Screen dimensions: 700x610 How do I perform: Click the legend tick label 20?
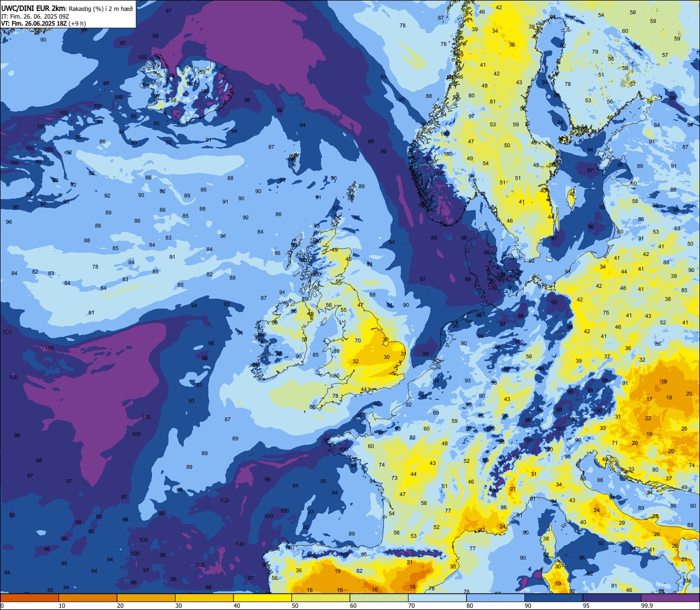(120, 606)
